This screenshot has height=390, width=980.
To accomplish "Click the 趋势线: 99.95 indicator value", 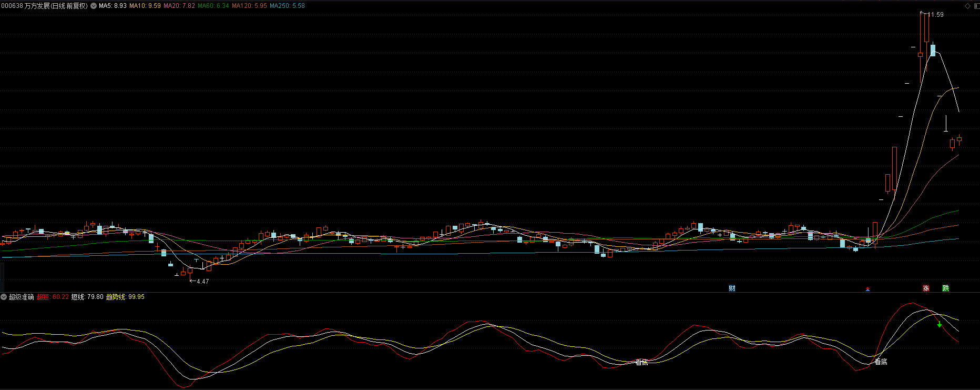I will [125, 297].
